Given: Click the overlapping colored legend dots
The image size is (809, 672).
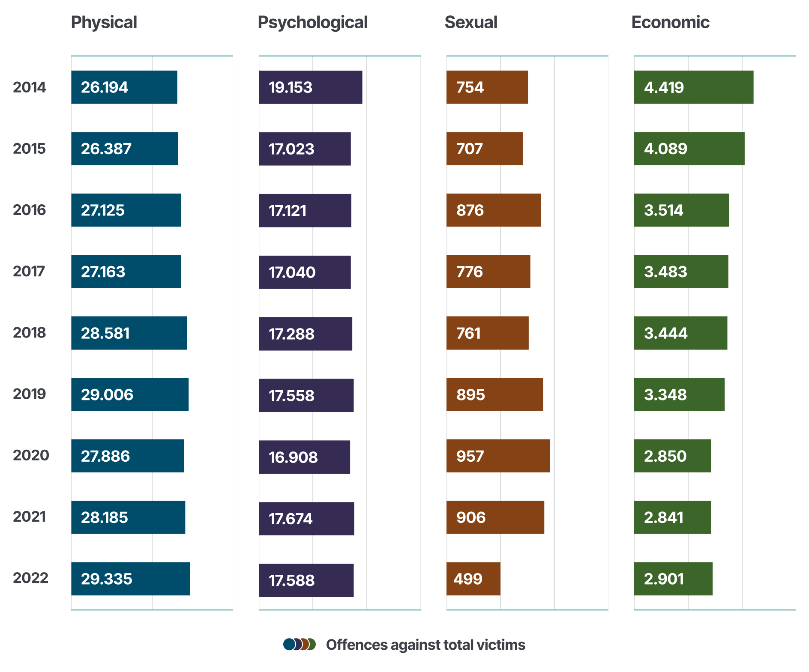Looking at the screenshot, I should (300, 644).
